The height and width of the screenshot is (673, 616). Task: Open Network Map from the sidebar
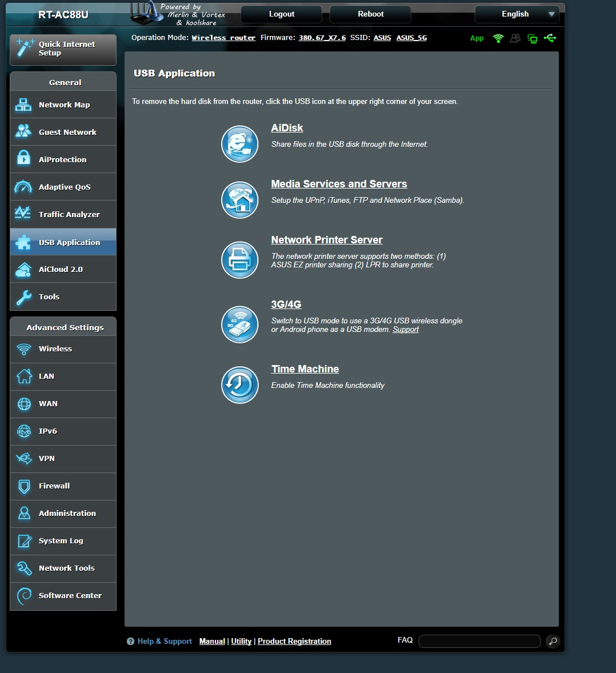click(x=63, y=105)
